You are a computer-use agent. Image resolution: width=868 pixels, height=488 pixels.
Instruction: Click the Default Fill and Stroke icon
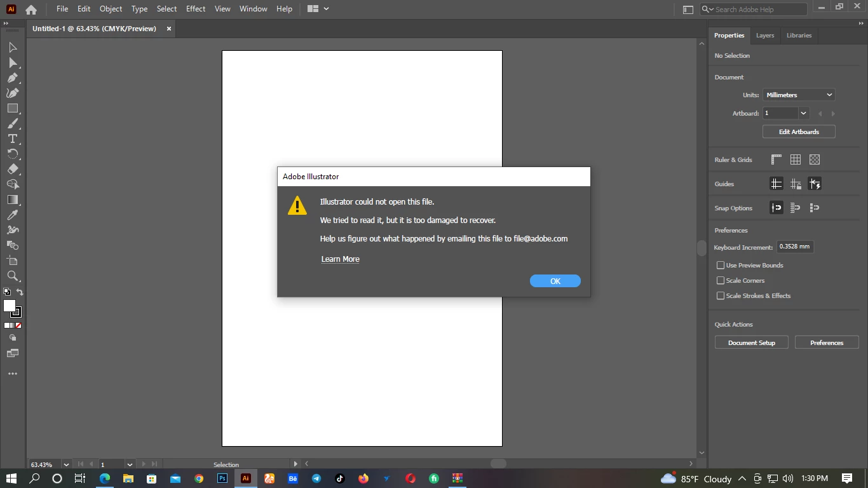pos(7,292)
